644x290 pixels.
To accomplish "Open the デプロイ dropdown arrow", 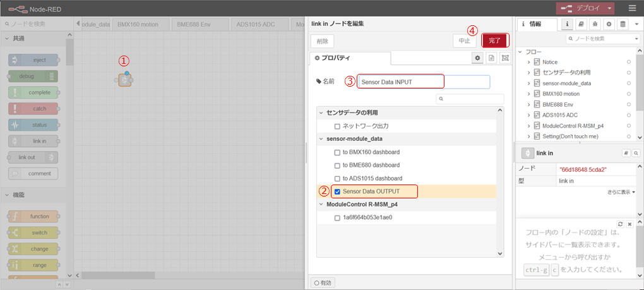I will tap(609, 8).
